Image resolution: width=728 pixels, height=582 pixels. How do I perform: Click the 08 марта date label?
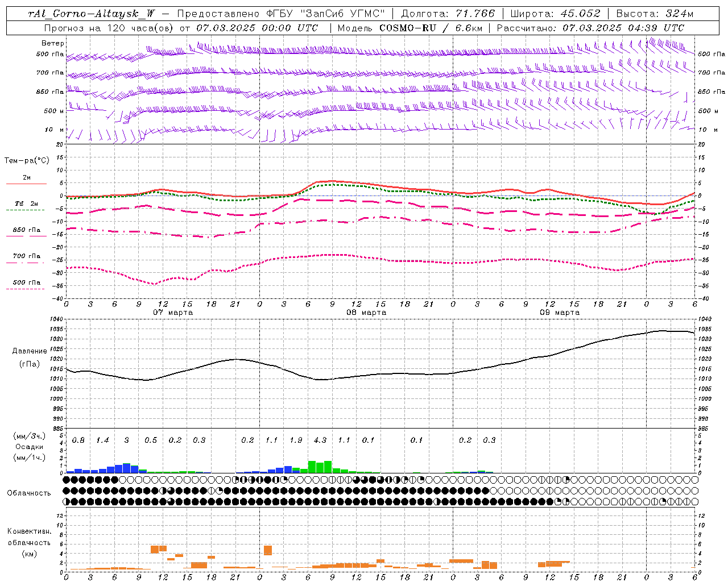366,313
